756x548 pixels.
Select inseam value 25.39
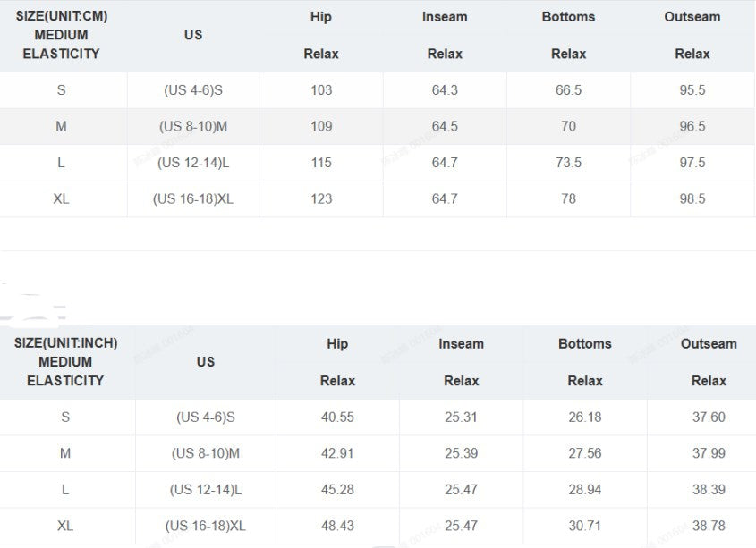pos(461,453)
